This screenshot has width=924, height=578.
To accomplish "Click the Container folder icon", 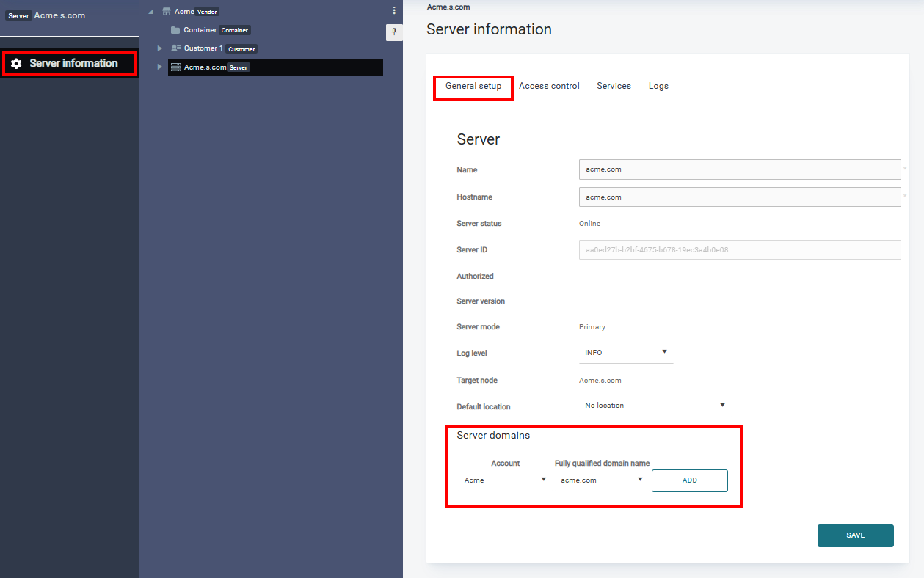I will [x=175, y=30].
